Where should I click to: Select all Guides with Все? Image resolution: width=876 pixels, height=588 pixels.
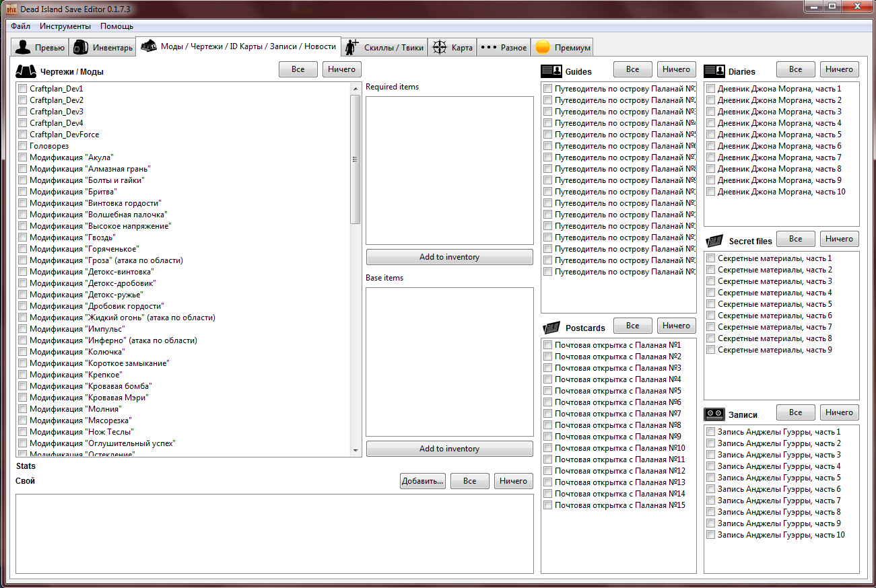pyautogui.click(x=632, y=69)
